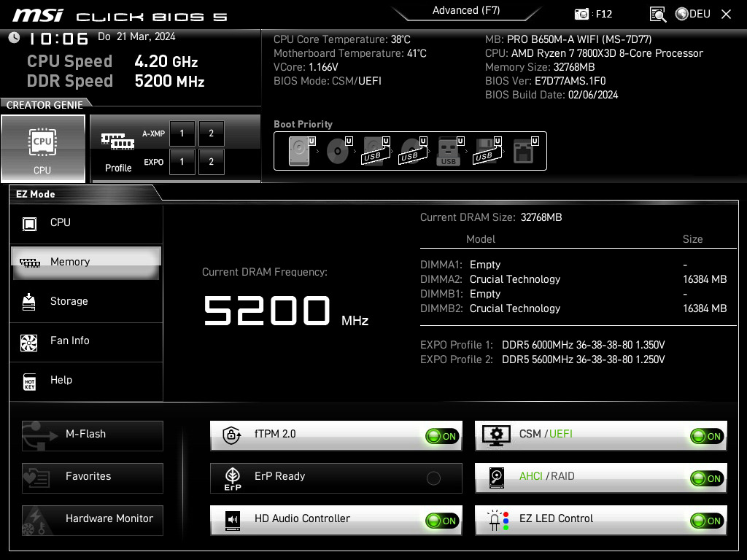Enable A-XMP profile 1
This screenshot has height=560, width=747.
click(x=182, y=133)
